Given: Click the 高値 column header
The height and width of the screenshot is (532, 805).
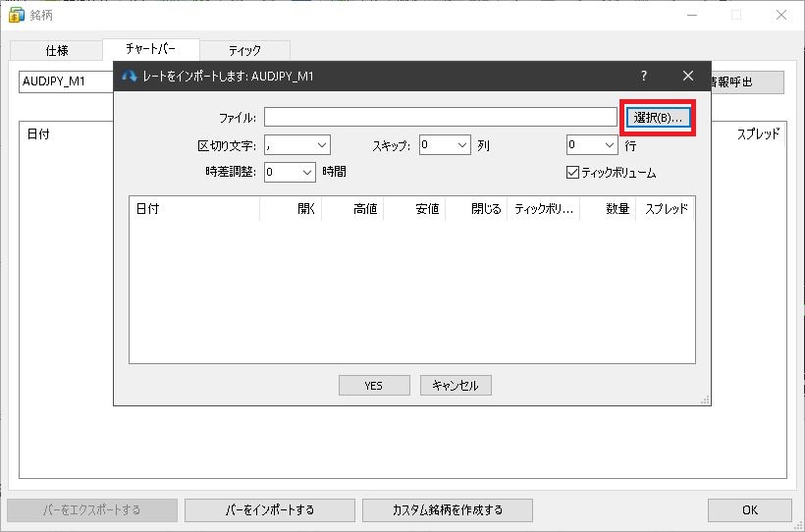Looking at the screenshot, I should click(x=352, y=208).
